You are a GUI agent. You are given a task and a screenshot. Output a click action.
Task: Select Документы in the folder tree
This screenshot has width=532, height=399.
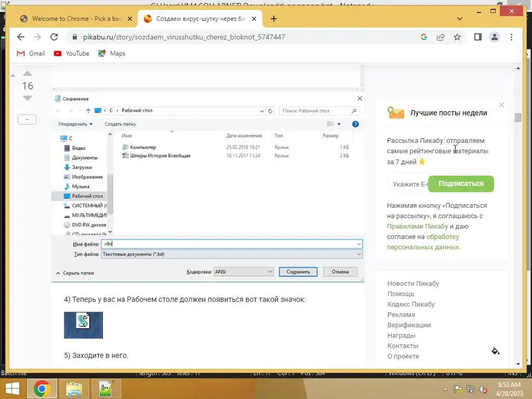click(x=85, y=158)
